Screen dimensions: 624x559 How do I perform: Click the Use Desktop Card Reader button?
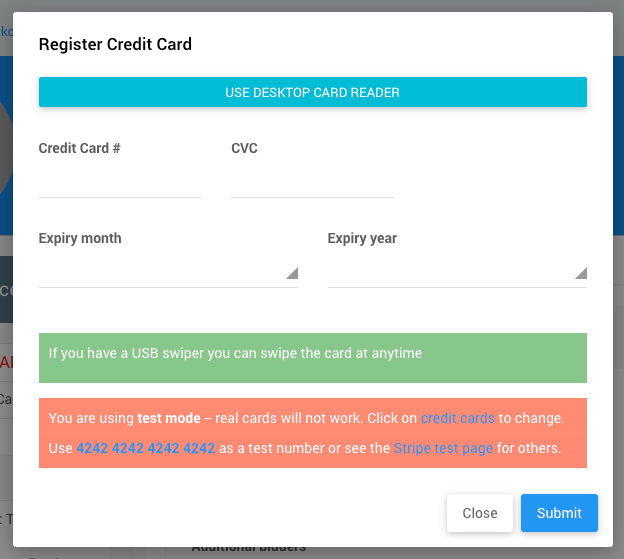[x=312, y=92]
